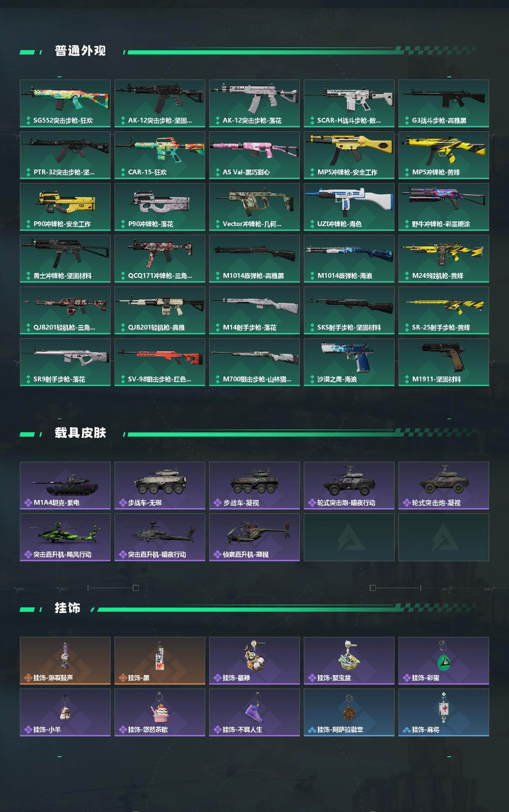Select the M1014霰弹枪-海浪 shotgun skin
The height and width of the screenshot is (812, 509).
click(349, 259)
